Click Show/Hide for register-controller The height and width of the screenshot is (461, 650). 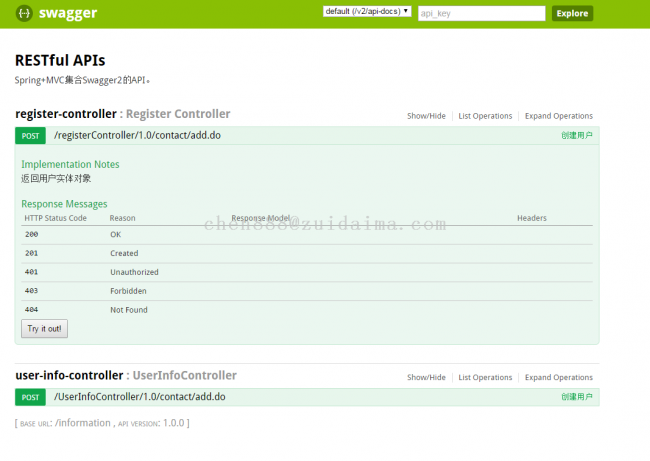pyautogui.click(x=426, y=116)
